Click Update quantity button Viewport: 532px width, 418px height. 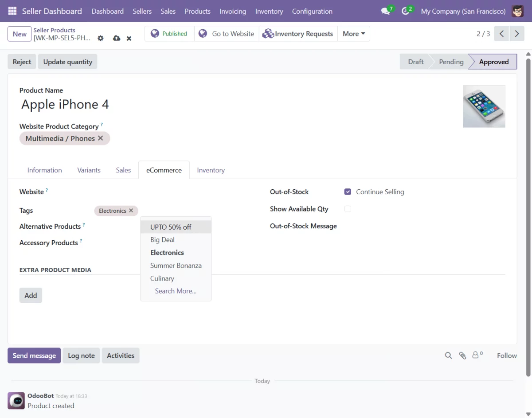point(68,62)
